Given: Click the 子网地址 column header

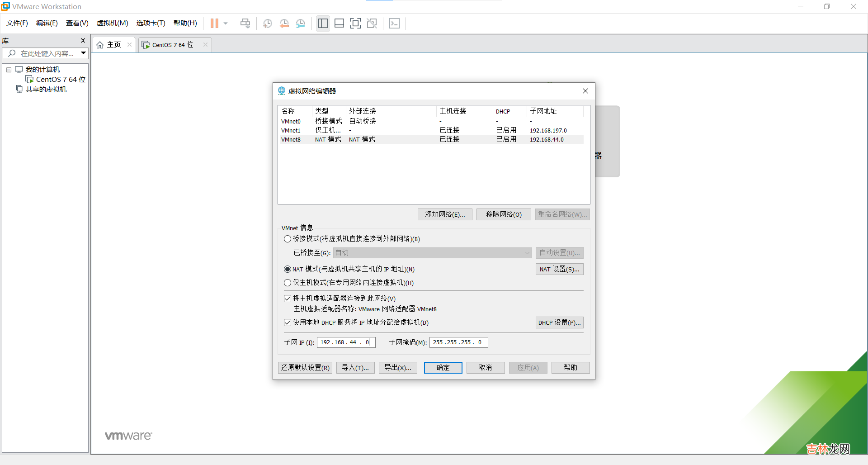Looking at the screenshot, I should (555, 111).
